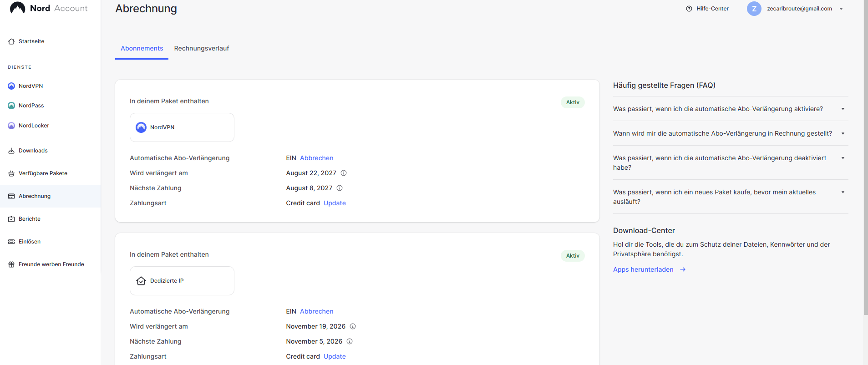
Task: Click the Nord Account logo
Action: [x=49, y=8]
